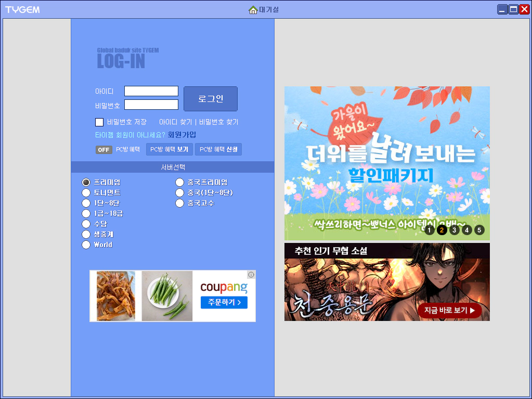Image resolution: width=532 pixels, height=399 pixels.
Task: Click the ad info icon on Coupang banner
Action: 252,274
